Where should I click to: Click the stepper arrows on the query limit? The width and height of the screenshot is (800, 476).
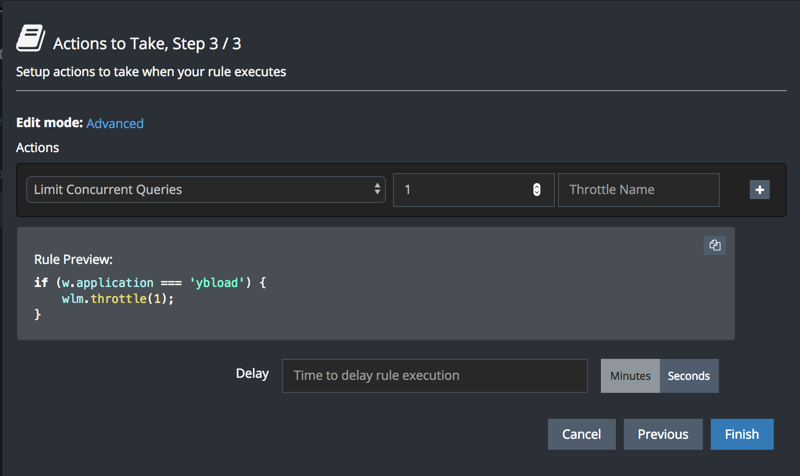tap(537, 190)
